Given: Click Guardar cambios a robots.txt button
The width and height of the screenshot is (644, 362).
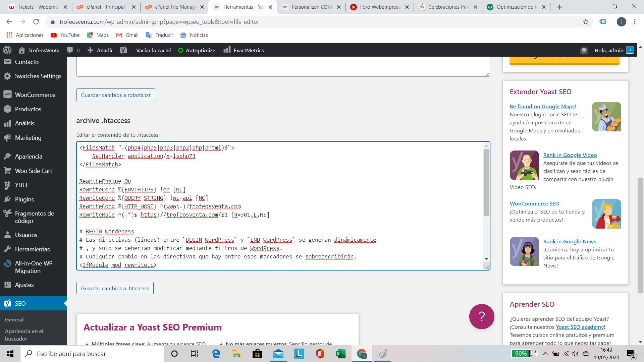Looking at the screenshot, I should pyautogui.click(x=116, y=95).
